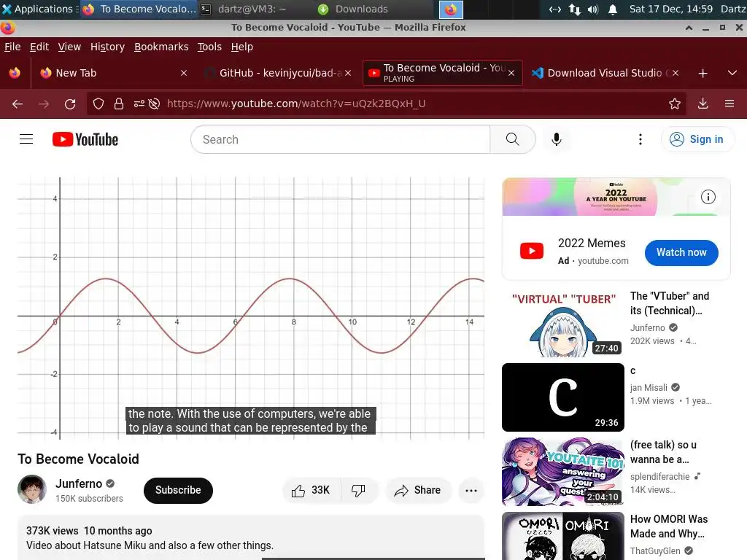Close the New Tab tab
The height and width of the screenshot is (560, 747).
[x=184, y=73]
